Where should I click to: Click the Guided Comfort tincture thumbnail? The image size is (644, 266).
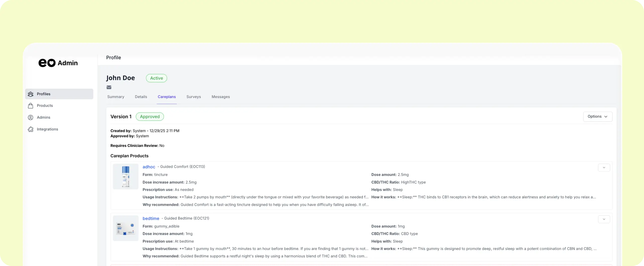(x=125, y=176)
